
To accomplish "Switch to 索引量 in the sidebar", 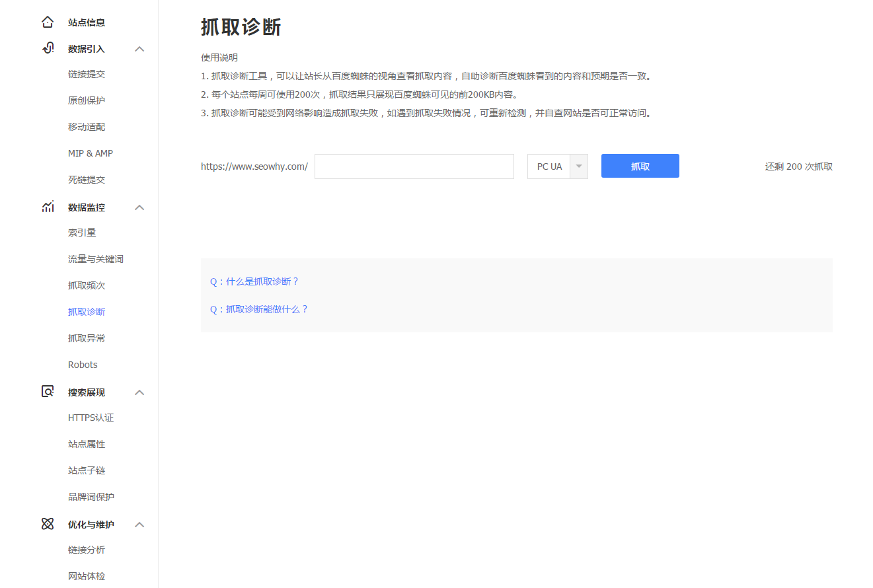I will (x=81, y=232).
